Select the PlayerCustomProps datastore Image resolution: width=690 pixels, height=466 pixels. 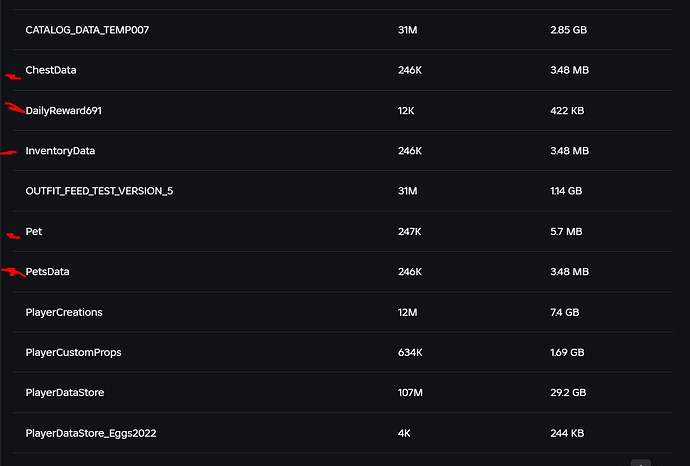click(73, 353)
